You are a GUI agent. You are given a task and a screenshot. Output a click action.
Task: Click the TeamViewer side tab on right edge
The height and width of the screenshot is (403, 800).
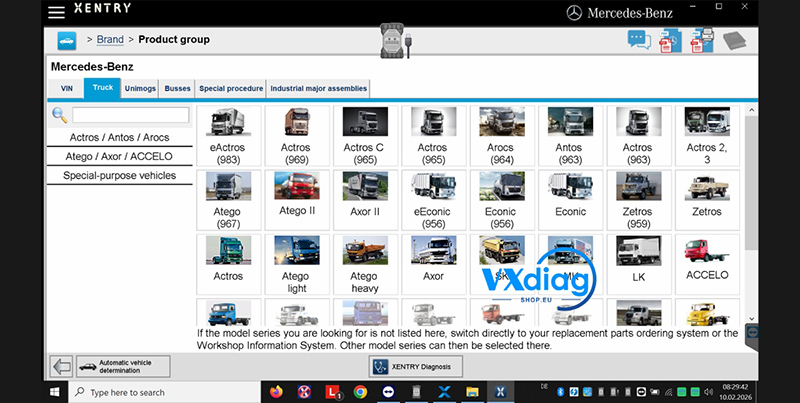(752, 335)
